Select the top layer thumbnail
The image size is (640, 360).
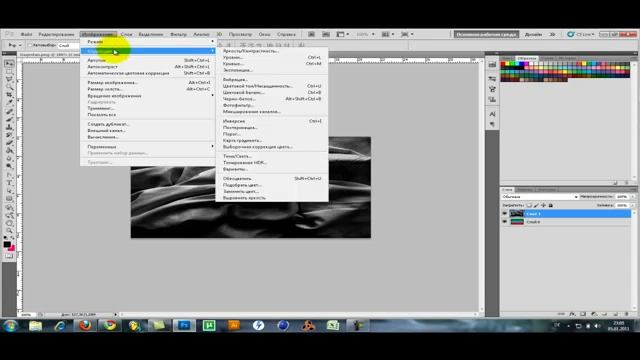click(517, 213)
